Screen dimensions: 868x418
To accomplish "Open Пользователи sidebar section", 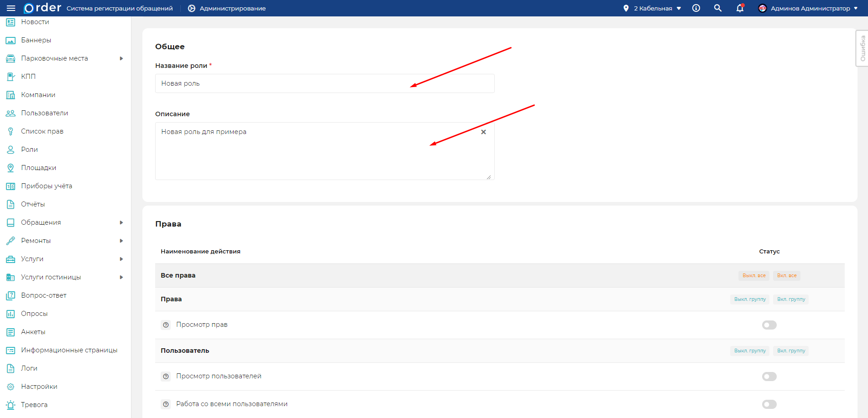I will (x=44, y=113).
